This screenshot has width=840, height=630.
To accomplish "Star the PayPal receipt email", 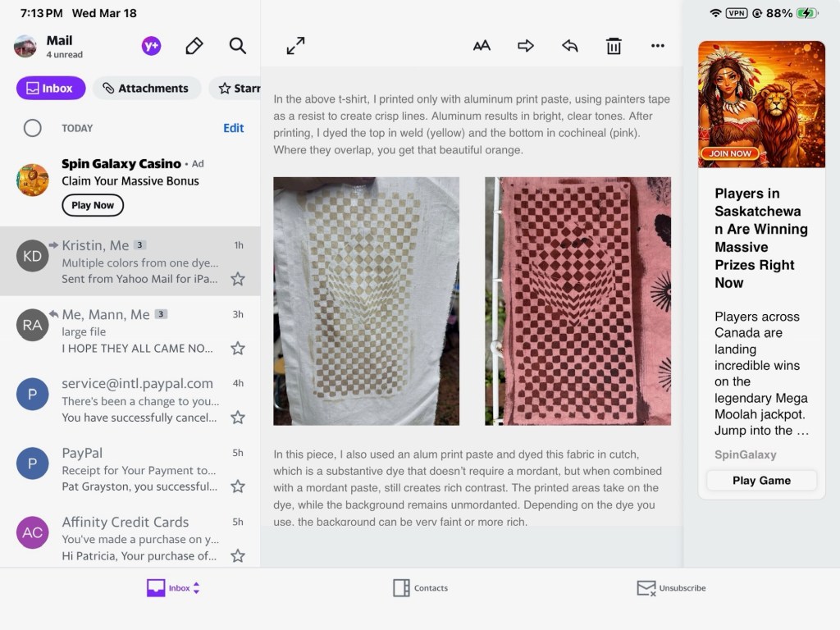I will pyautogui.click(x=238, y=486).
